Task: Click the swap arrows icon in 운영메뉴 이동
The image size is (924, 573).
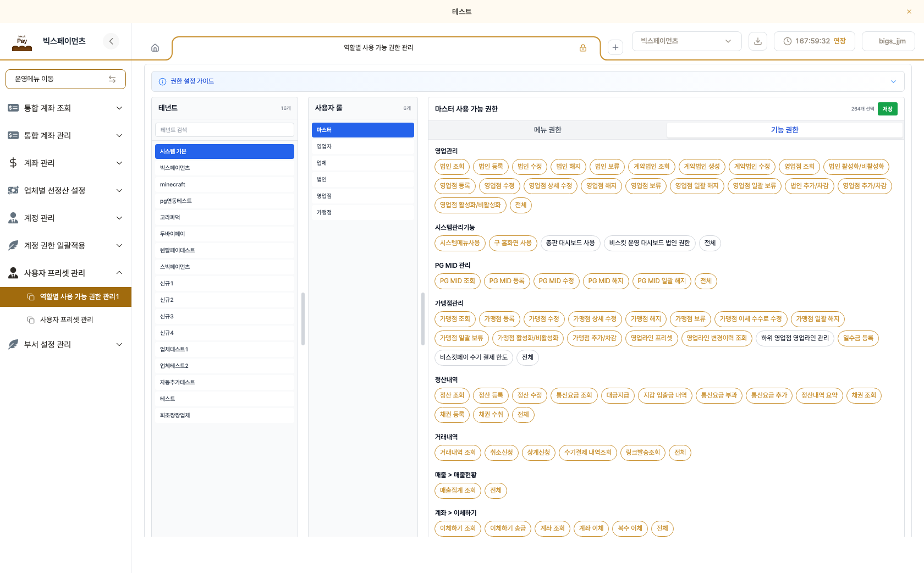Action: [x=112, y=79]
